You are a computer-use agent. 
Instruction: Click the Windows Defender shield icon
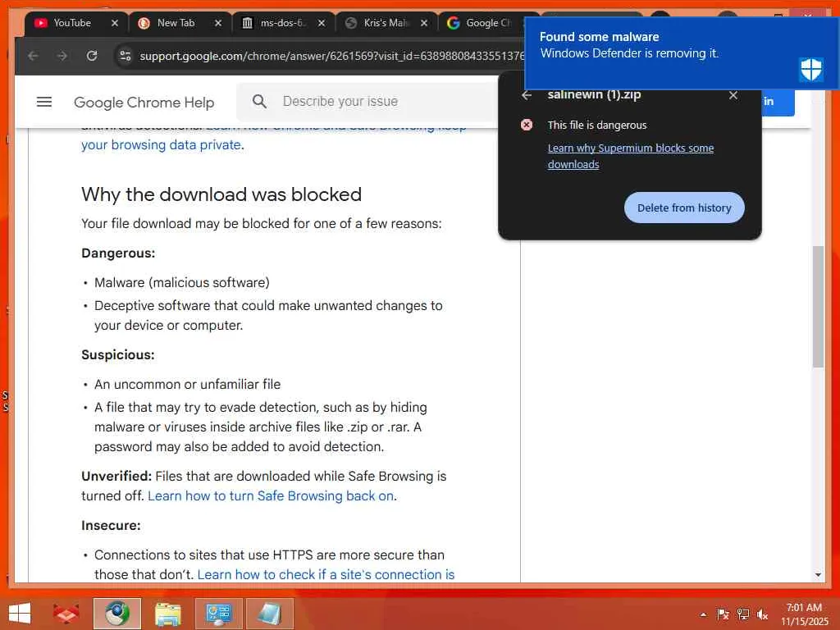[x=811, y=69]
